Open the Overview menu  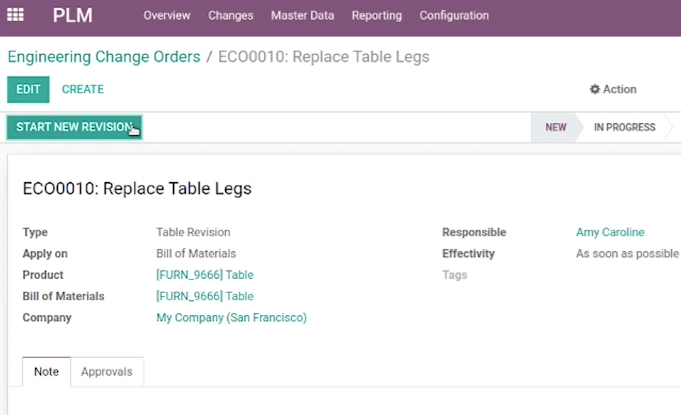167,16
